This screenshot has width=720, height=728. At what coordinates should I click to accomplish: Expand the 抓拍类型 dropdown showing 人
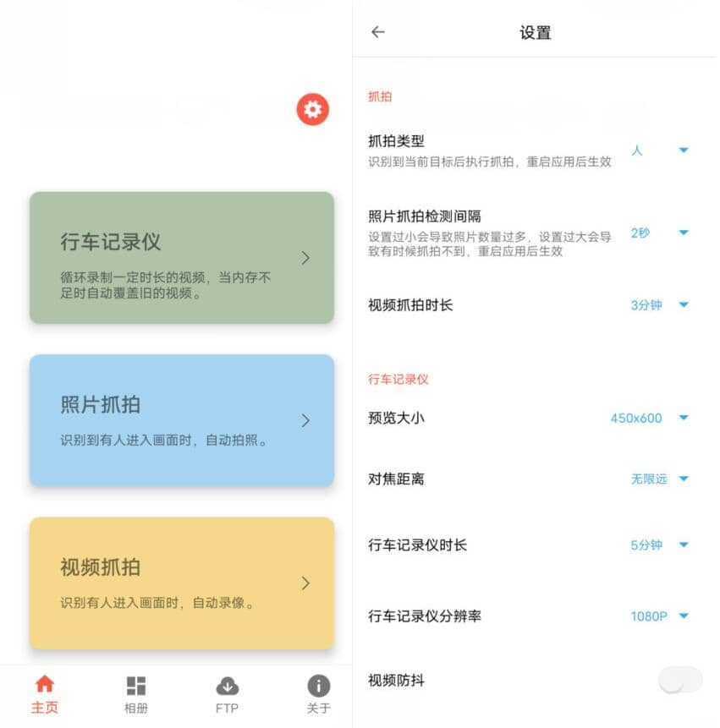coord(660,151)
